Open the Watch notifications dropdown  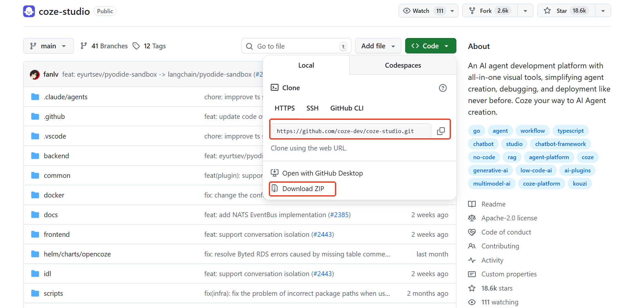click(x=428, y=11)
